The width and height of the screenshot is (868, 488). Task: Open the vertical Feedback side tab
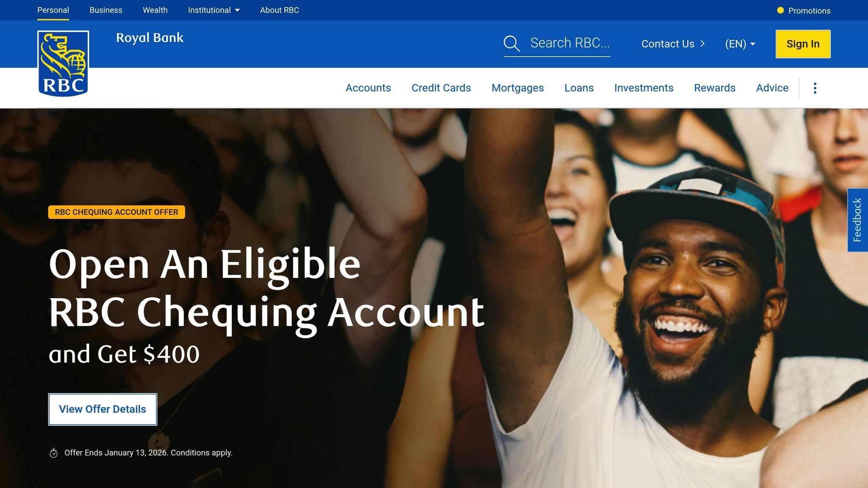pyautogui.click(x=857, y=220)
